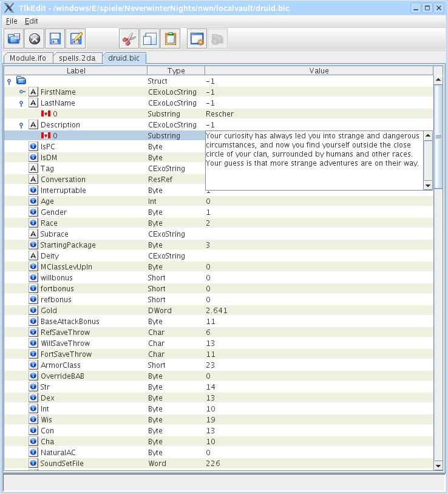Collapse the root Struct folder node
The height and width of the screenshot is (494, 448).
point(9,81)
